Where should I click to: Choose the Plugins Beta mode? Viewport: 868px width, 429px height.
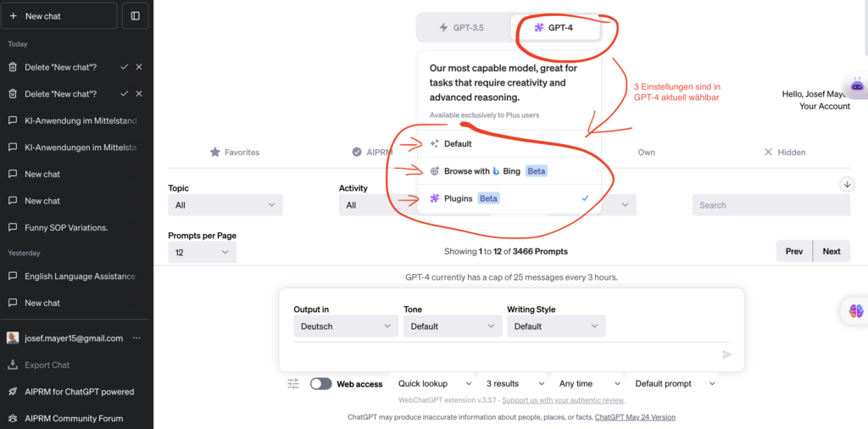pos(509,198)
